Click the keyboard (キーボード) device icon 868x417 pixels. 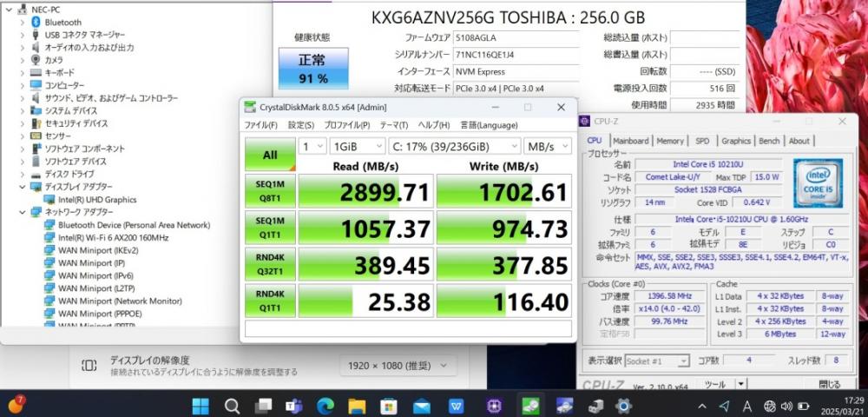click(36, 73)
